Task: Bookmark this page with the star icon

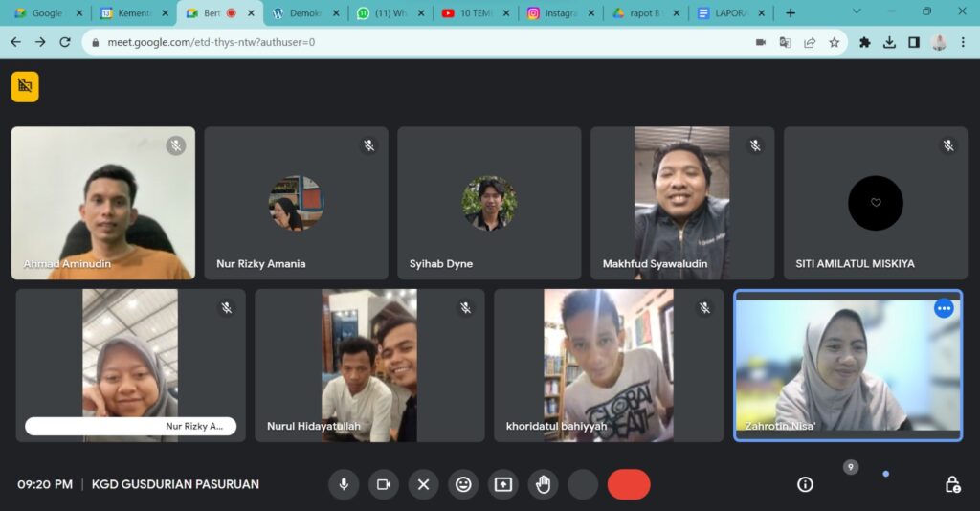Action: (835, 42)
